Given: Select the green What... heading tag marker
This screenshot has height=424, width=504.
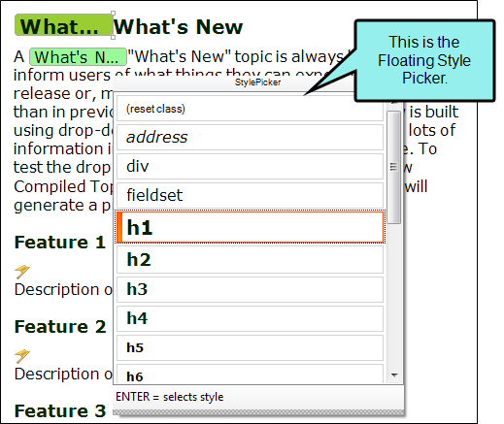Looking at the screenshot, I should pos(63,25).
